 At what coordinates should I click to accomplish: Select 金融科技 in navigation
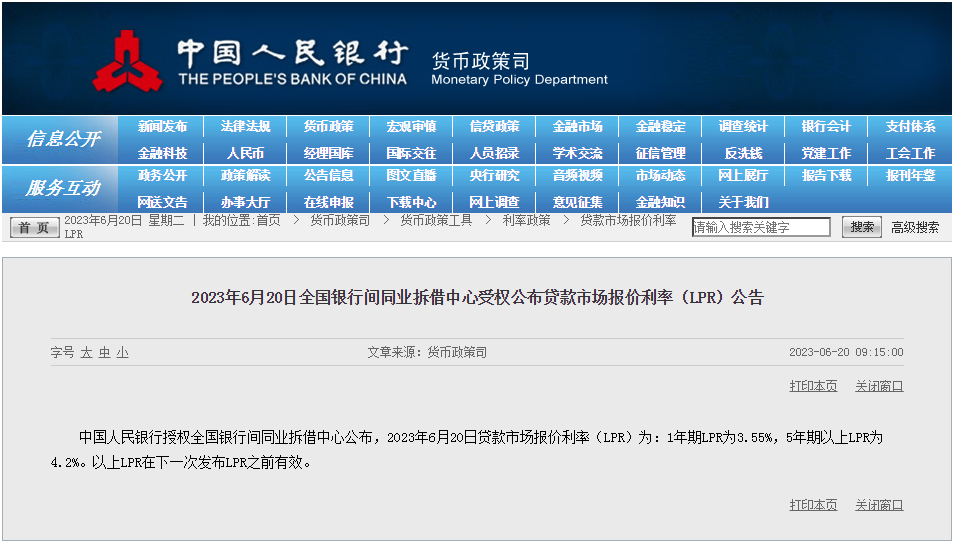(162, 153)
